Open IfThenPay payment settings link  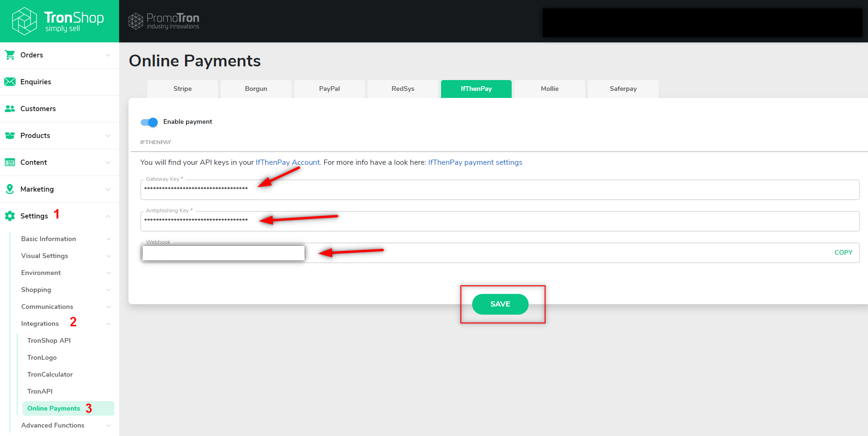475,162
